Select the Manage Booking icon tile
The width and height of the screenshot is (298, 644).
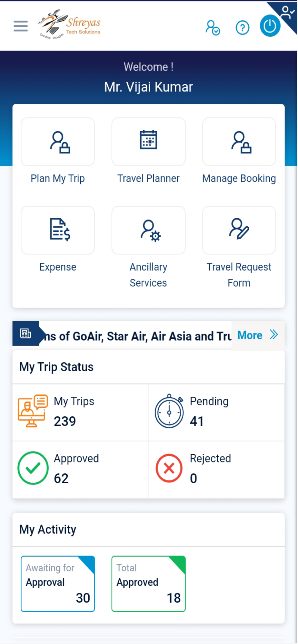[x=239, y=142]
